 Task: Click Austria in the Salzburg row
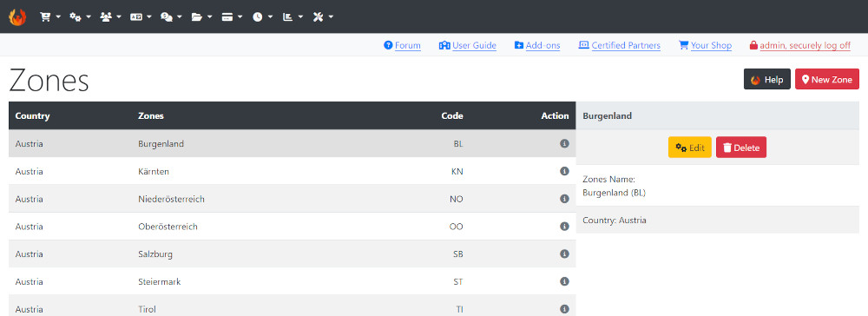point(30,254)
